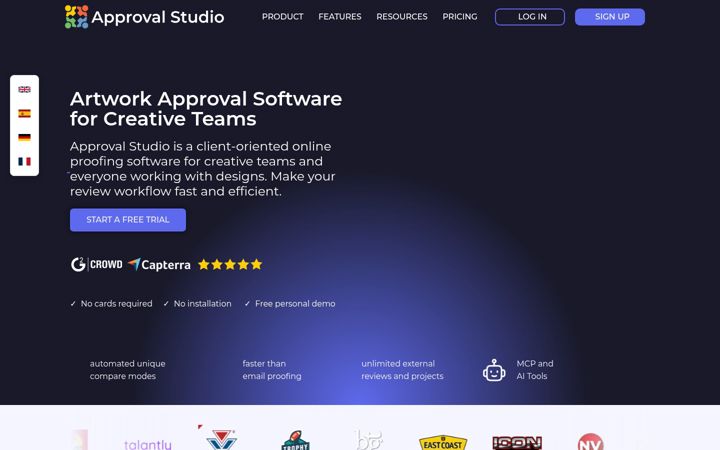Switch language to German flag
Screen dimensions: 720x450
(24, 137)
